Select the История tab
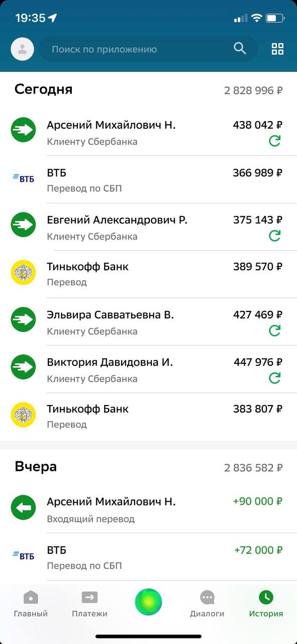 (266, 604)
